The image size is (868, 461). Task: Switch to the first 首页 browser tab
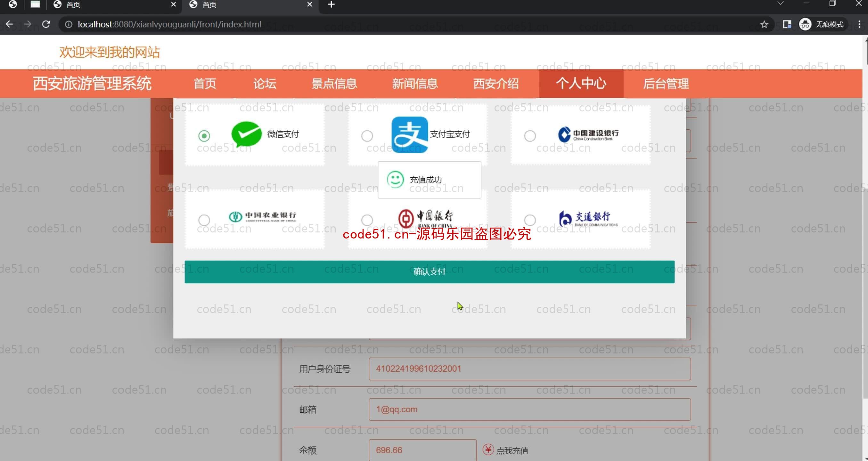(115, 5)
